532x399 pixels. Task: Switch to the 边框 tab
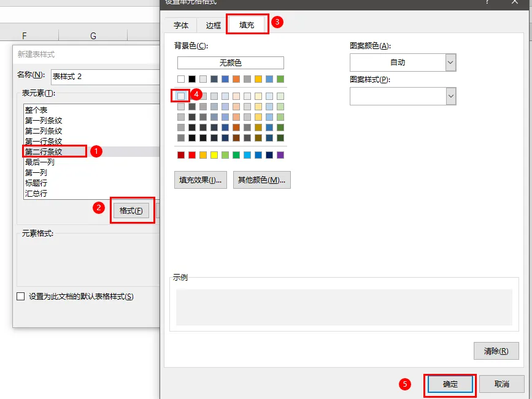tap(213, 25)
